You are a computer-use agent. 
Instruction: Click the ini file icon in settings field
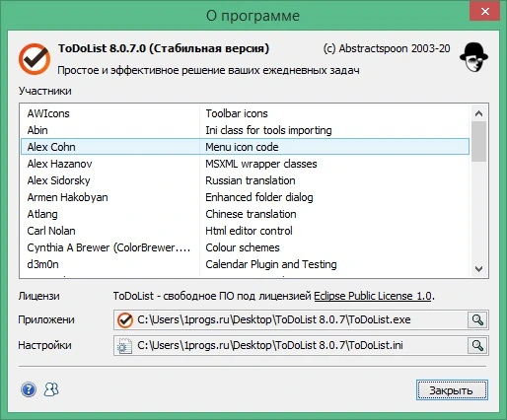(x=125, y=346)
